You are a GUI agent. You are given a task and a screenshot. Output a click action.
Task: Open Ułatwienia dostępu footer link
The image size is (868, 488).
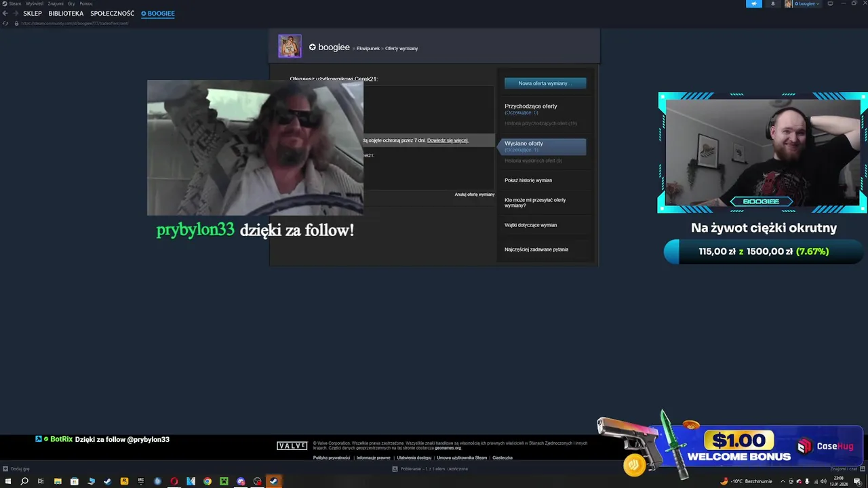point(414,457)
